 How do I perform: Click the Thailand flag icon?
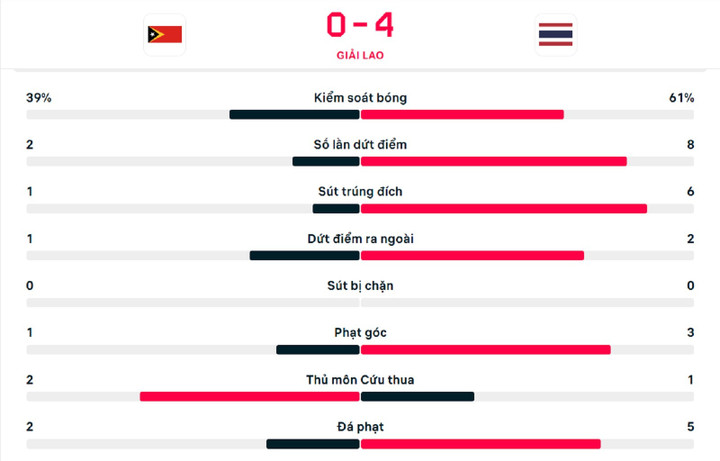tap(555, 35)
